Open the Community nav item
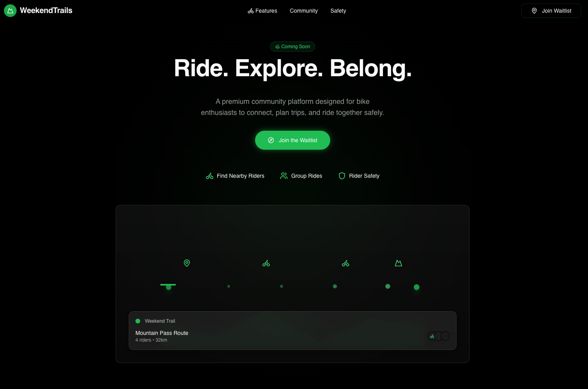 [304, 11]
